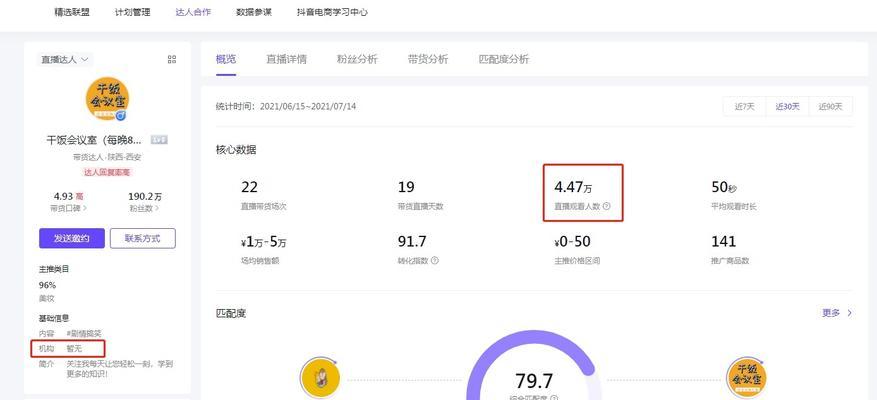877x400 pixels.
Task: Switch to the 概览 tab
Action: coord(226,59)
